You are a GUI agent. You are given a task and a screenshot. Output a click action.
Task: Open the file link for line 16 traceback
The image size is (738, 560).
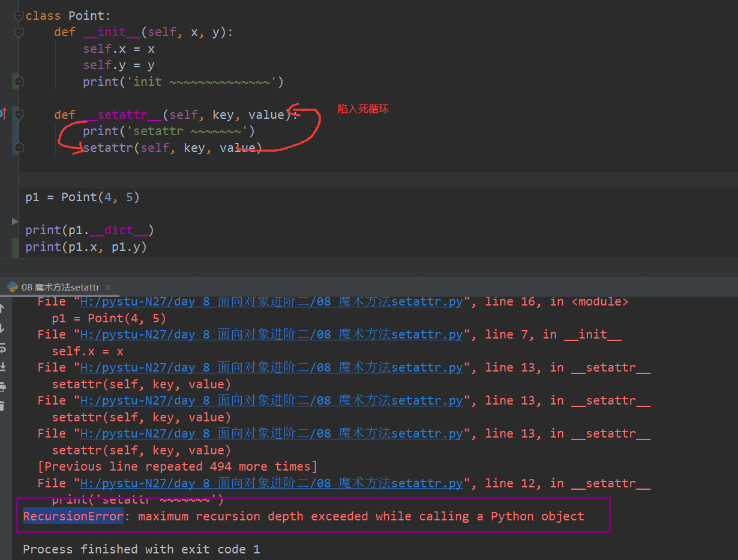271,302
